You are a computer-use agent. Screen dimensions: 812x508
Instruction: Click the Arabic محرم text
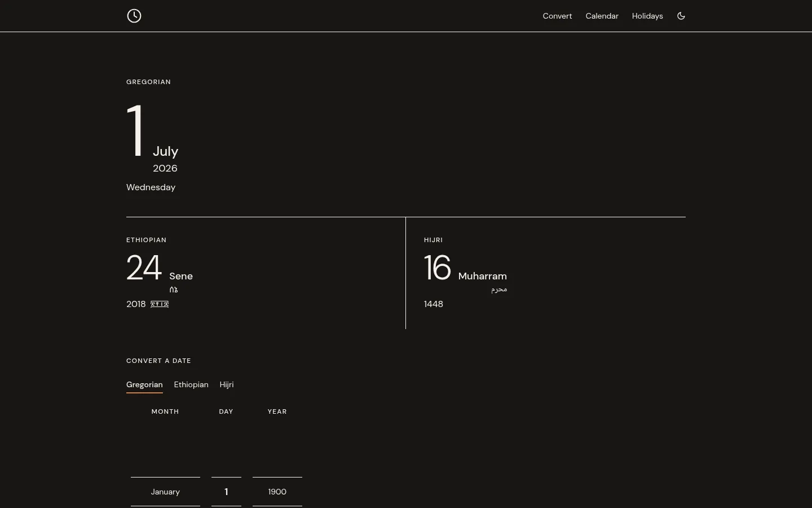coord(499,290)
